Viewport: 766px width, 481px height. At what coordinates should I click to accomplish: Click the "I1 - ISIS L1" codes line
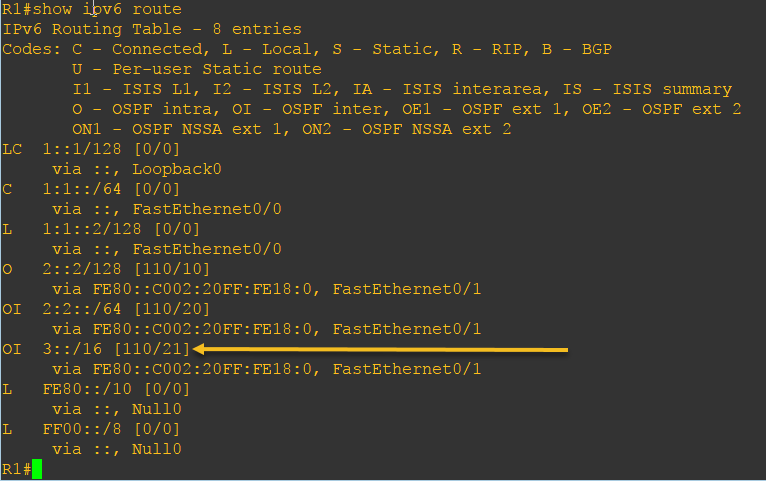pos(402,89)
